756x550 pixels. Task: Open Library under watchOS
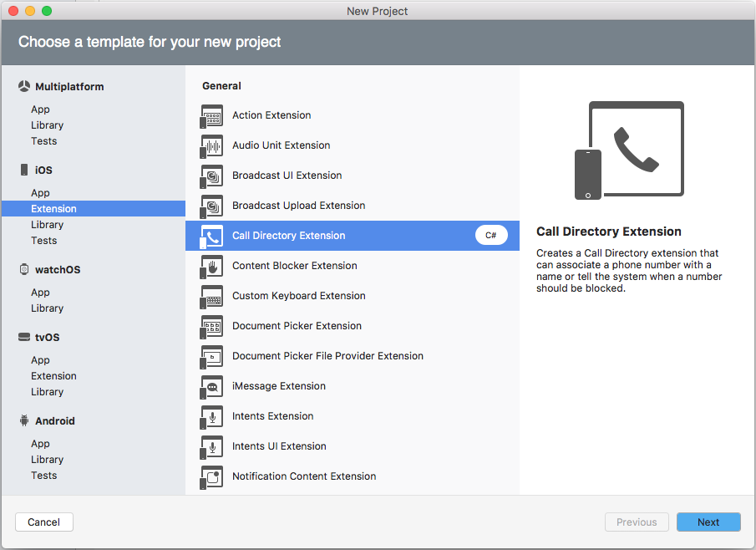[47, 308]
